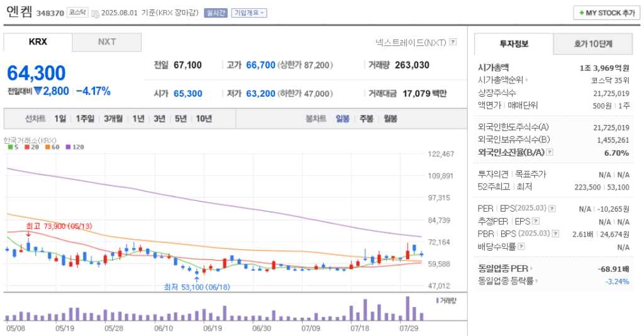
Task: Click the 전일 value 67,100
Action: point(187,65)
